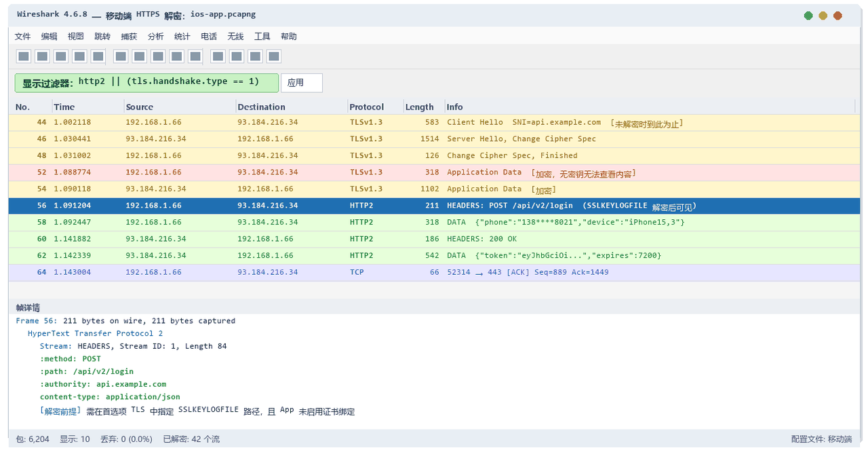Click length value 1514
868x452 pixels.
[430, 139]
